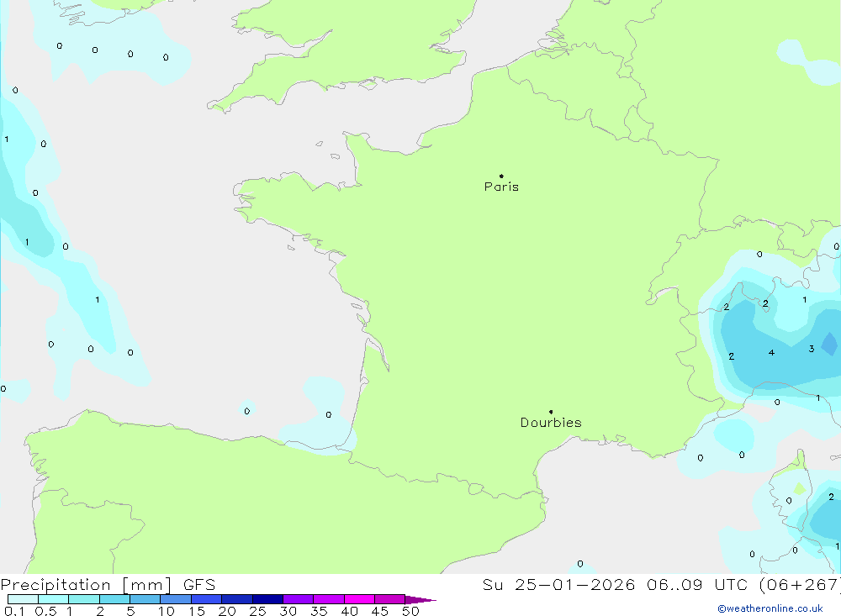
Task: Pick the 2–5 mm legend swatch
Action: pyautogui.click(x=114, y=599)
